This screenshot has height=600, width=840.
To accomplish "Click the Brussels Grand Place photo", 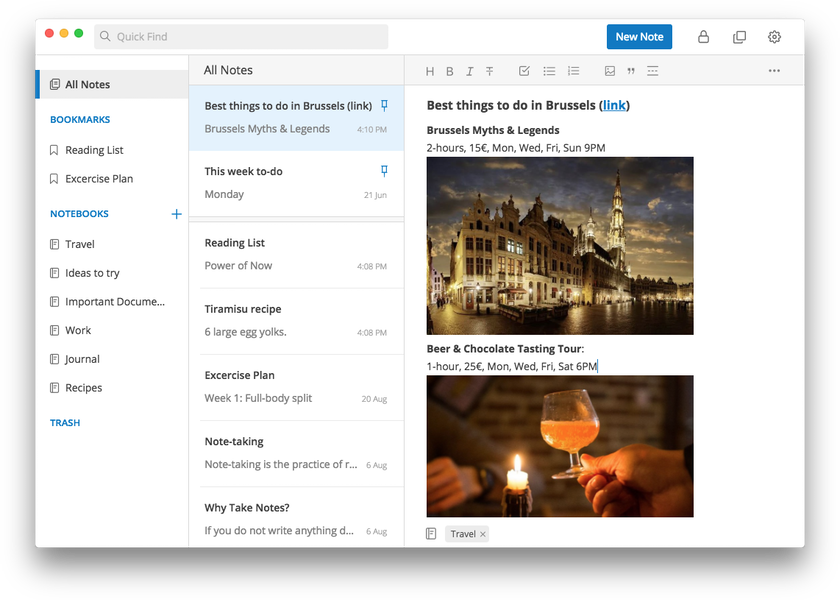I will pos(560,246).
